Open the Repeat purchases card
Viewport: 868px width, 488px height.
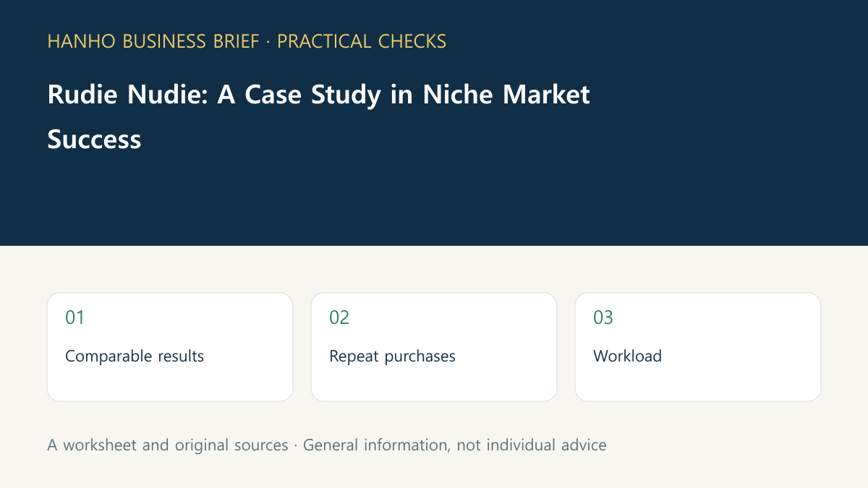pos(434,347)
